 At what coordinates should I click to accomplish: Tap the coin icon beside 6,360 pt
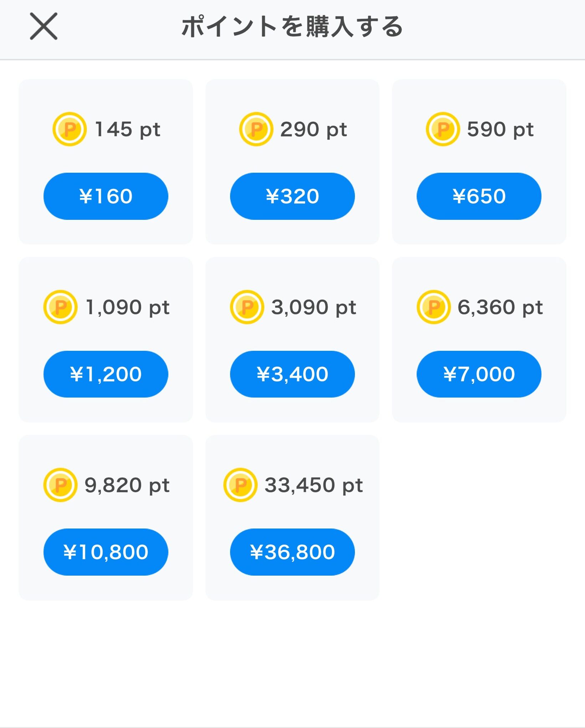[x=433, y=307]
